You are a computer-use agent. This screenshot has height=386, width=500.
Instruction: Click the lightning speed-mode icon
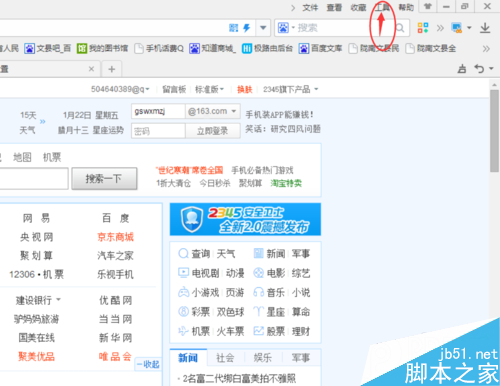[247, 28]
